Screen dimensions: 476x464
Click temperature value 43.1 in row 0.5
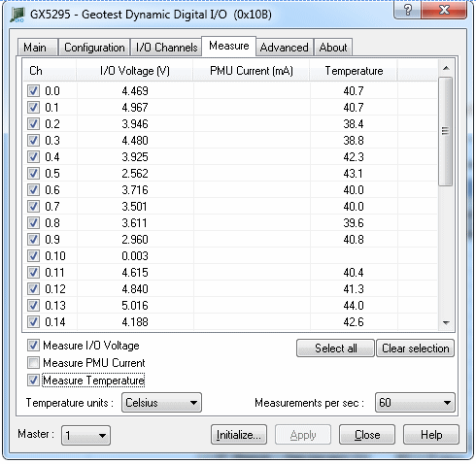(354, 174)
